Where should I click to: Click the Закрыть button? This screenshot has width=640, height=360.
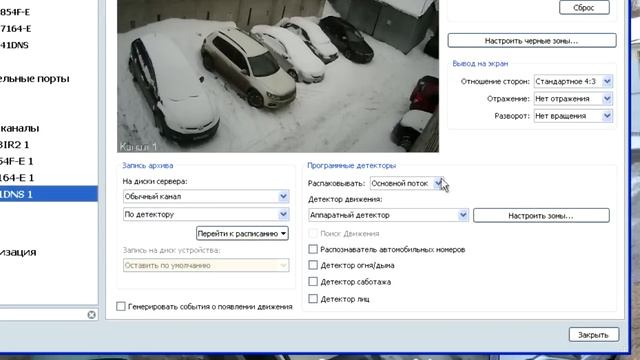coord(593,335)
